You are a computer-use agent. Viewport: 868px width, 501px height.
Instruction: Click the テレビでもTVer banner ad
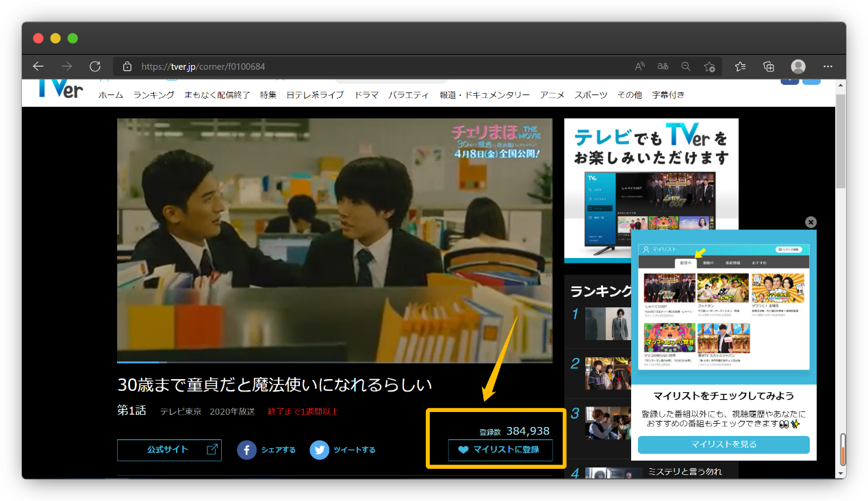(x=651, y=190)
